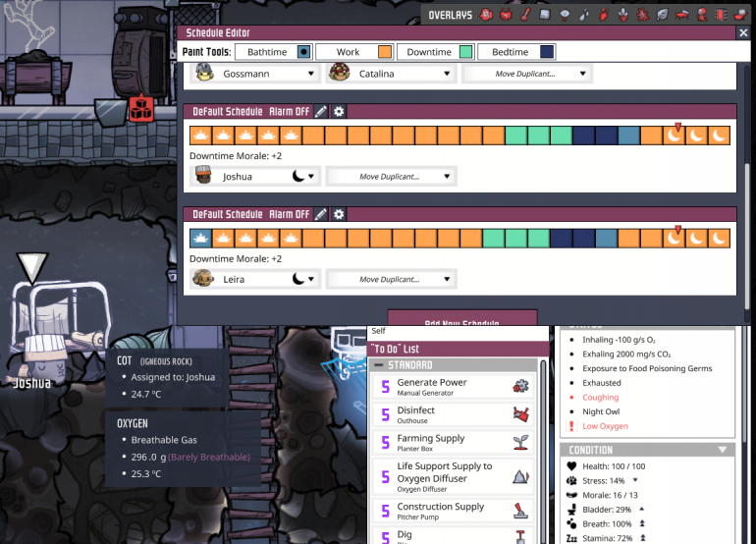Click Bathtime block in Joshua's schedule

click(628, 136)
